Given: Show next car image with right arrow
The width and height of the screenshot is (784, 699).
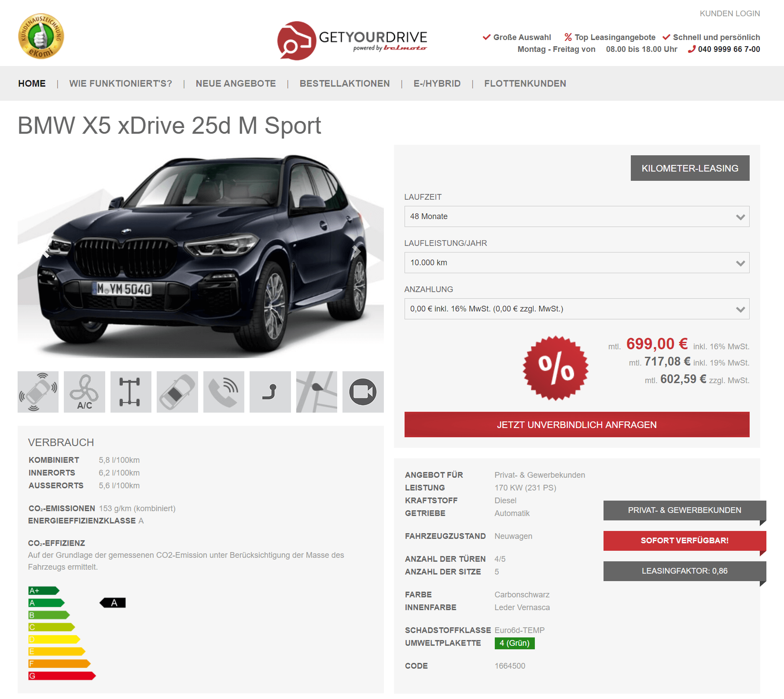Looking at the screenshot, I should click(356, 252).
